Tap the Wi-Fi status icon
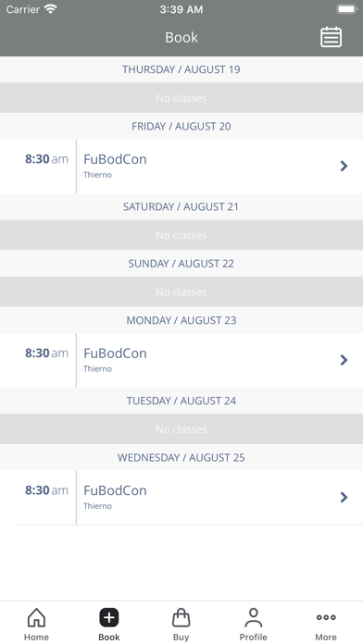This screenshot has height=644, width=363. [50, 9]
